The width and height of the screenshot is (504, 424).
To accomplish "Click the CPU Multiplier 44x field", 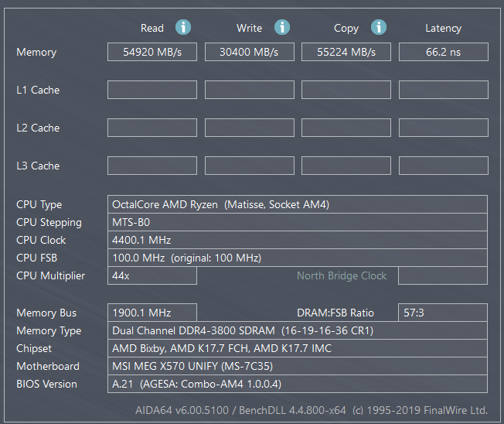I will (x=152, y=275).
